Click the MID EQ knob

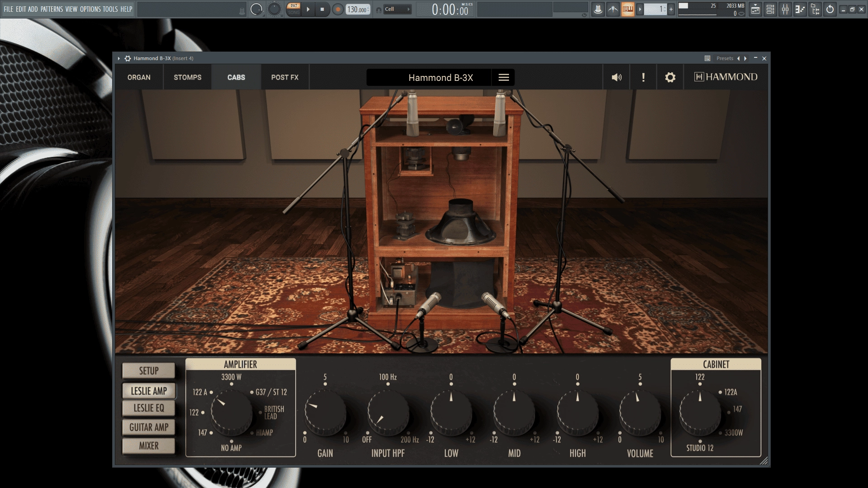[514, 413]
